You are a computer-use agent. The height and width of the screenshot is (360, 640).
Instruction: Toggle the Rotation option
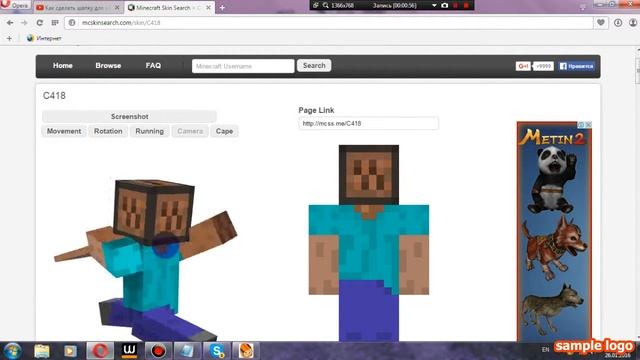click(x=108, y=131)
